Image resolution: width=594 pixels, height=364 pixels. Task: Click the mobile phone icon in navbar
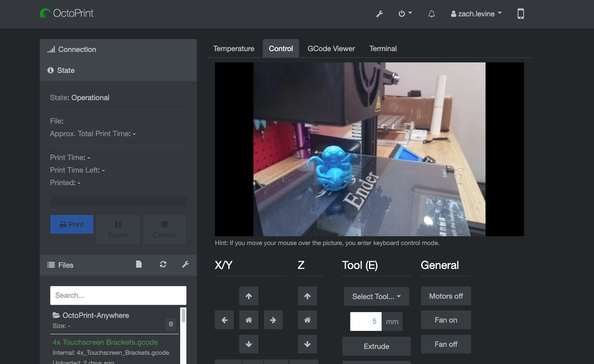point(521,14)
